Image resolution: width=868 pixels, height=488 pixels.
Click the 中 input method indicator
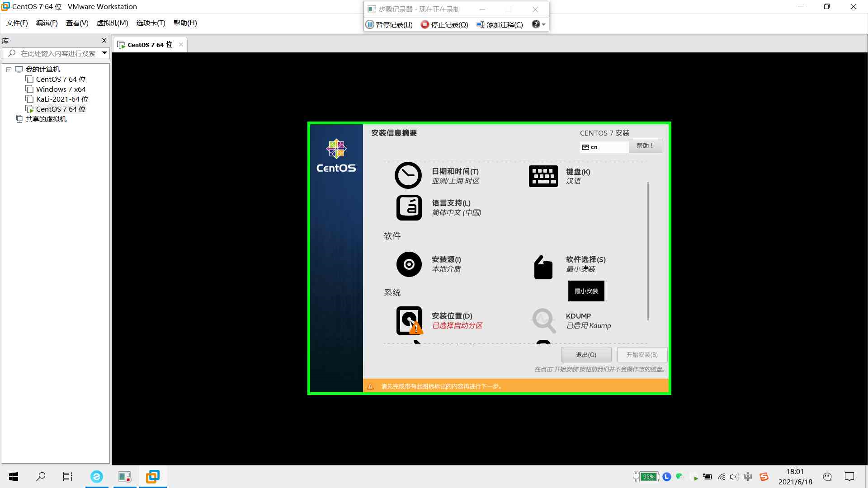(748, 477)
